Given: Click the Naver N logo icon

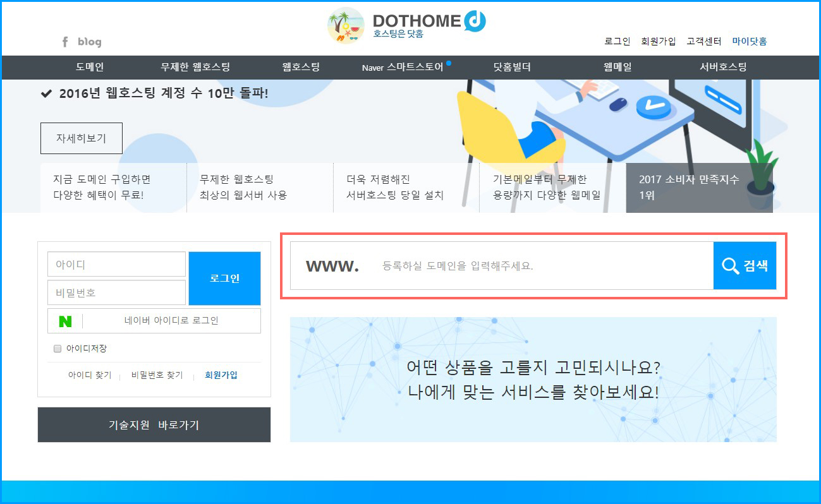Looking at the screenshot, I should pos(65,321).
